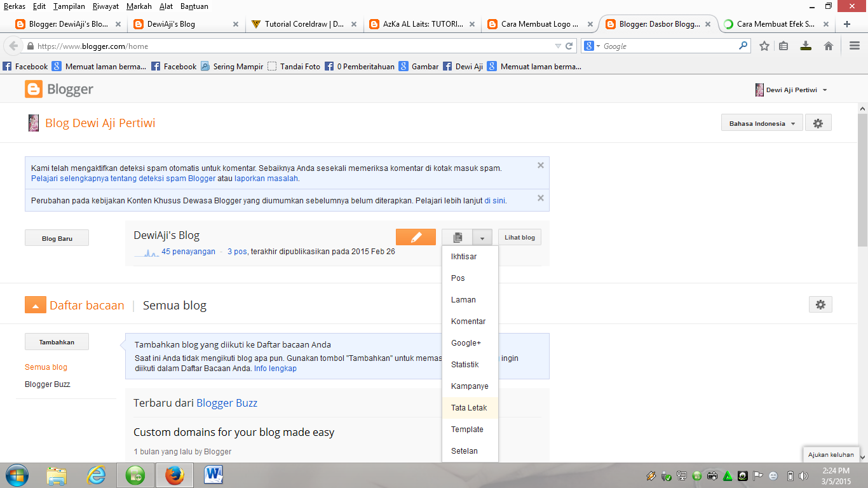Bookmark this page with the star icon
Screen dimensions: 868x488
pyautogui.click(x=764, y=46)
